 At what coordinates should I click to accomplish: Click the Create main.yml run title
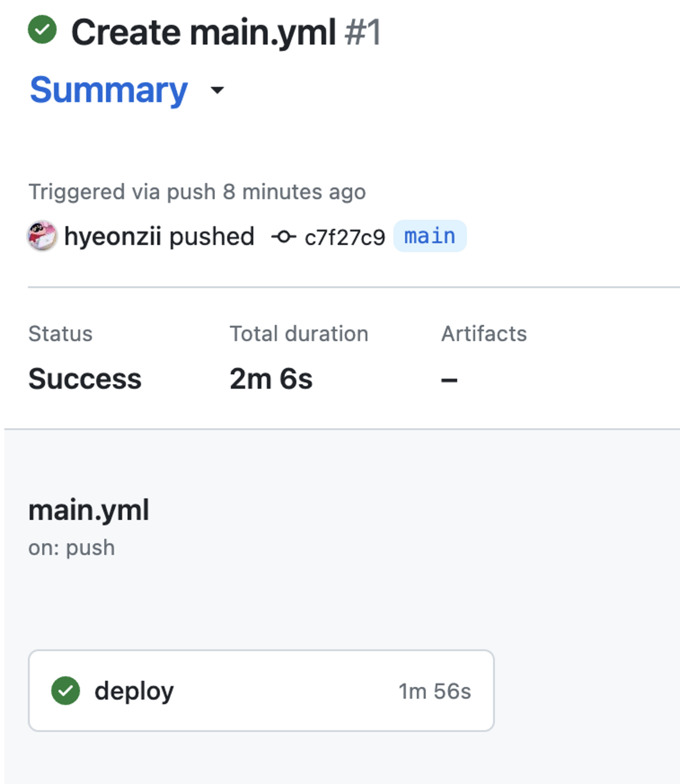click(203, 32)
